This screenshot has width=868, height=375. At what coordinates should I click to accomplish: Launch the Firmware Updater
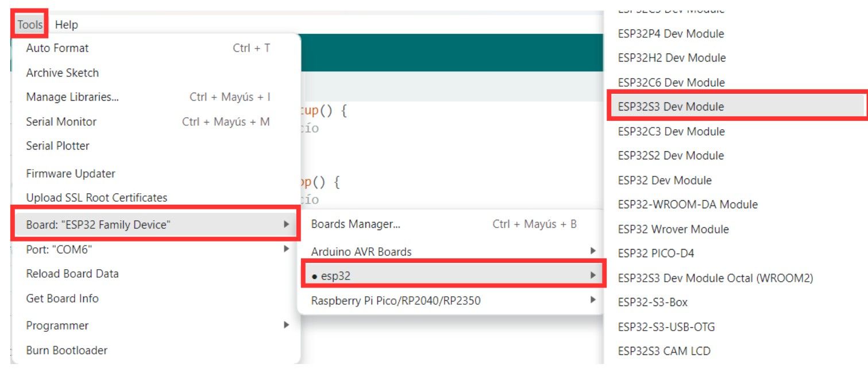(70, 173)
